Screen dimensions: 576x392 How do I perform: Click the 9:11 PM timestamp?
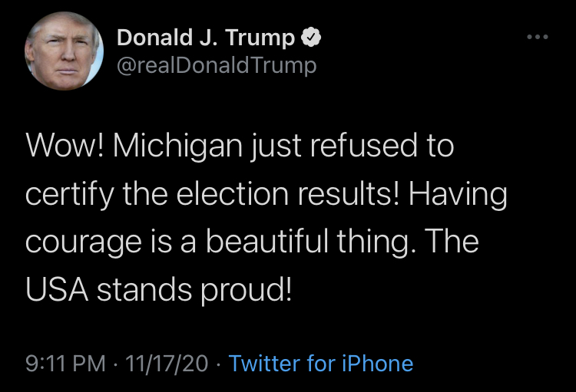(65, 363)
